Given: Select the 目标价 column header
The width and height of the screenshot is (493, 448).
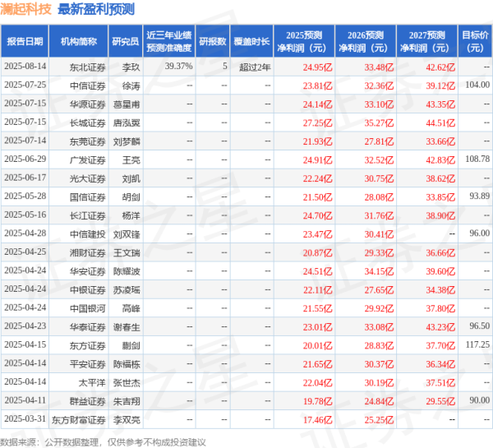Looking at the screenshot, I should tap(475, 41).
